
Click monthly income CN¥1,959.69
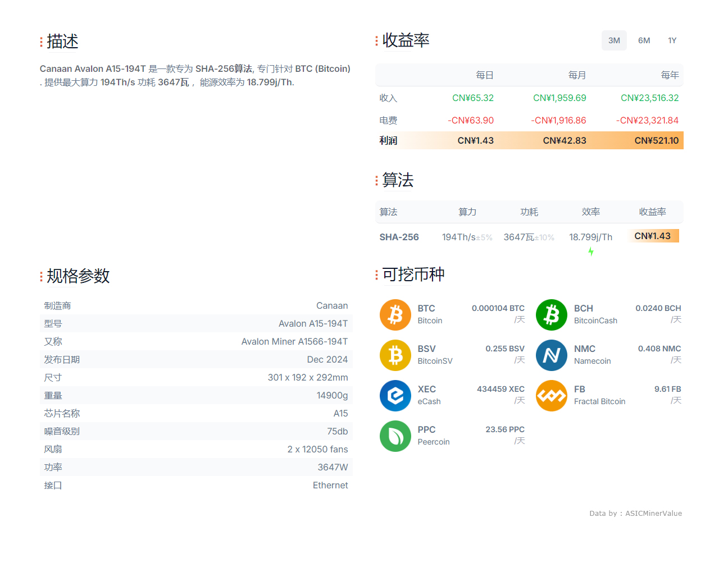click(x=559, y=98)
